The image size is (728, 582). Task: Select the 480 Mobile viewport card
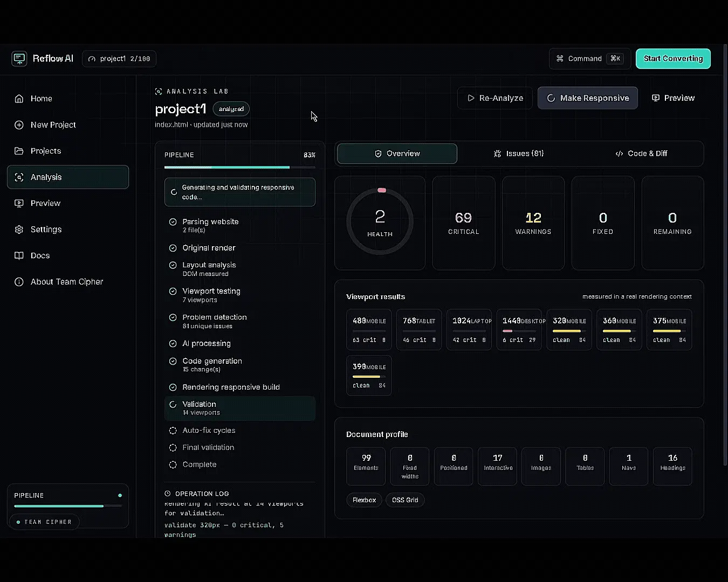(x=369, y=330)
